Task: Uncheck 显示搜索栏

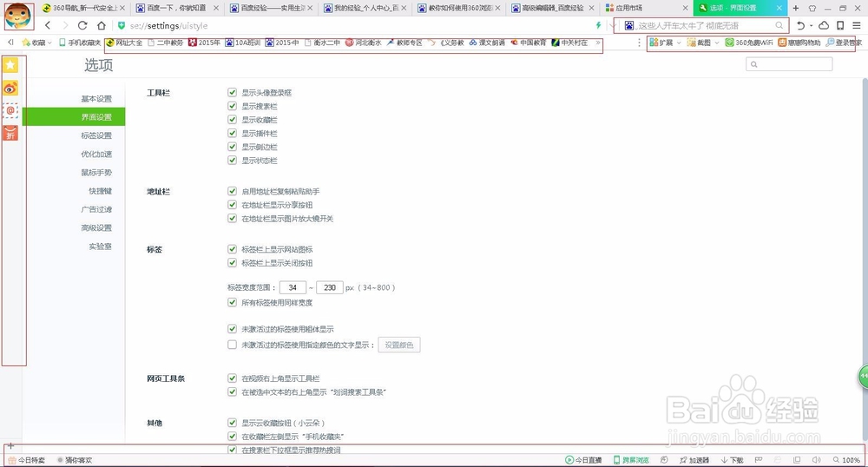Action: [232, 106]
